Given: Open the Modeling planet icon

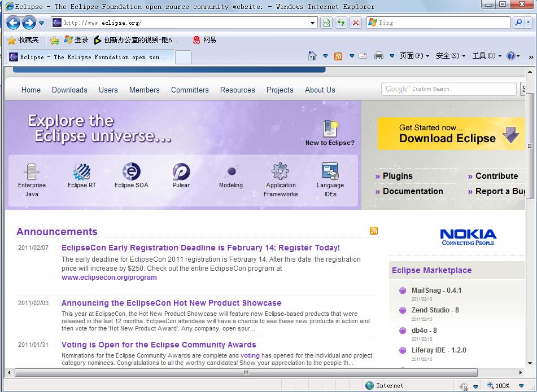Looking at the screenshot, I should [x=231, y=171].
